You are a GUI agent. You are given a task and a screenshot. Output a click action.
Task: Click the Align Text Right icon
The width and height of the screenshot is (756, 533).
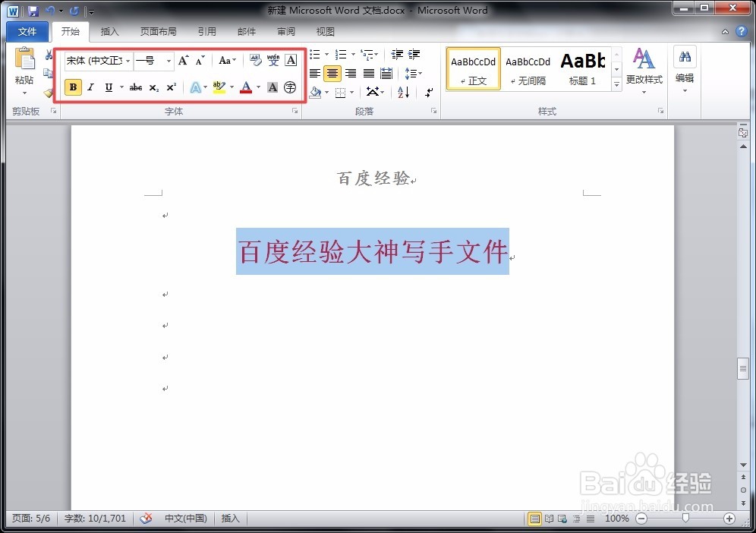pos(351,74)
